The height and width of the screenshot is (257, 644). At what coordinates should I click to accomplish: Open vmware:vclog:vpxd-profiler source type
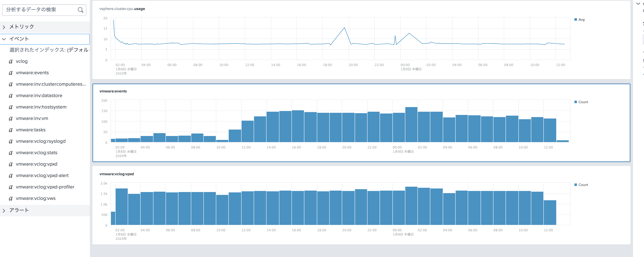click(45, 187)
